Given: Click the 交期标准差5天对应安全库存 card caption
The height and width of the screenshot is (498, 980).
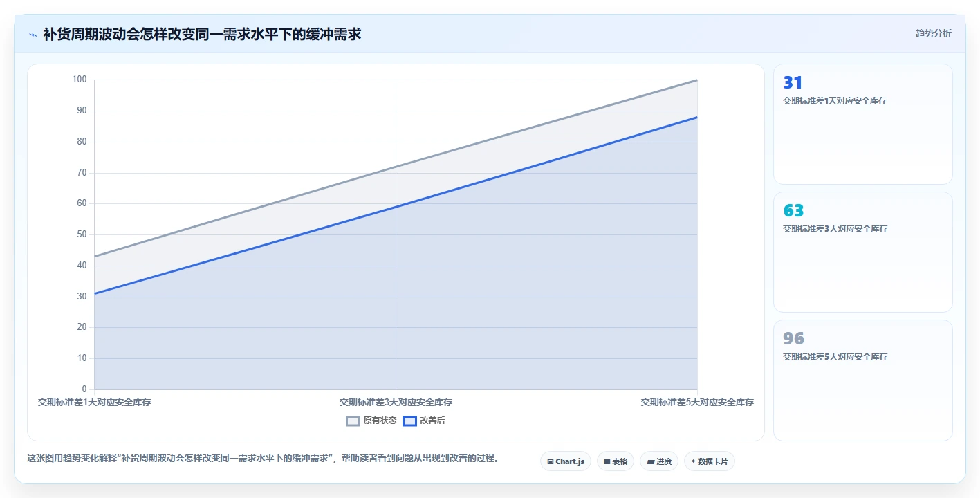Looking at the screenshot, I should [835, 357].
